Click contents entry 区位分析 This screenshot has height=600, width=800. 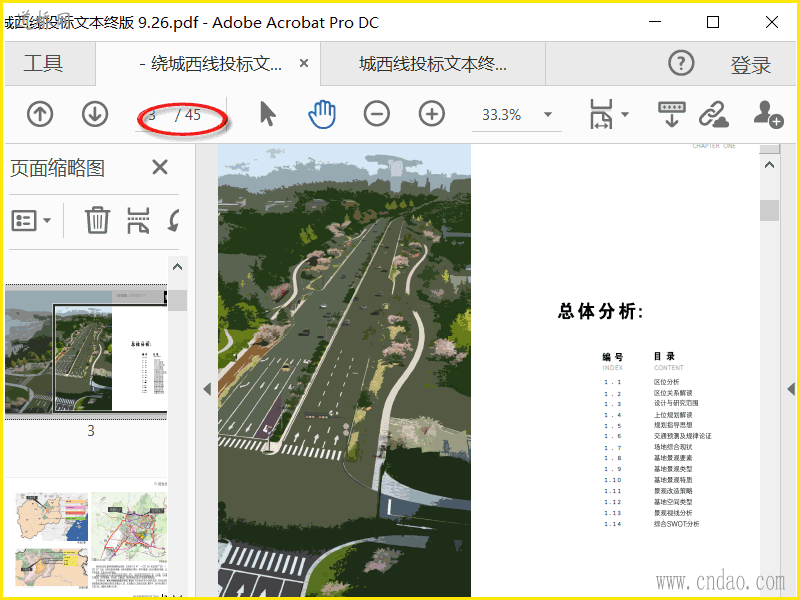coord(666,382)
